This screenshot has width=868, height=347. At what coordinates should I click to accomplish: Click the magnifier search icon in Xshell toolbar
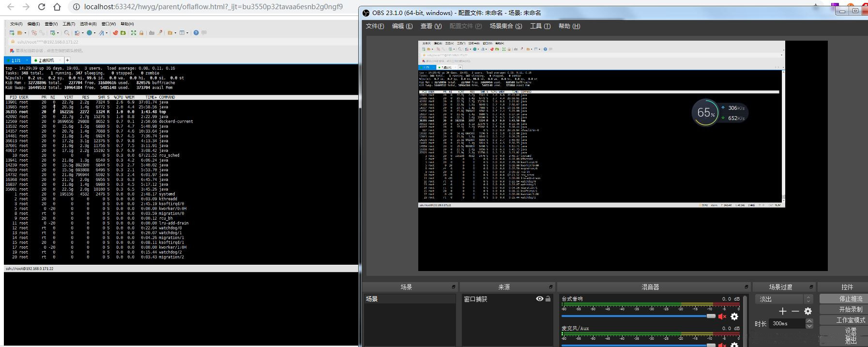(67, 33)
